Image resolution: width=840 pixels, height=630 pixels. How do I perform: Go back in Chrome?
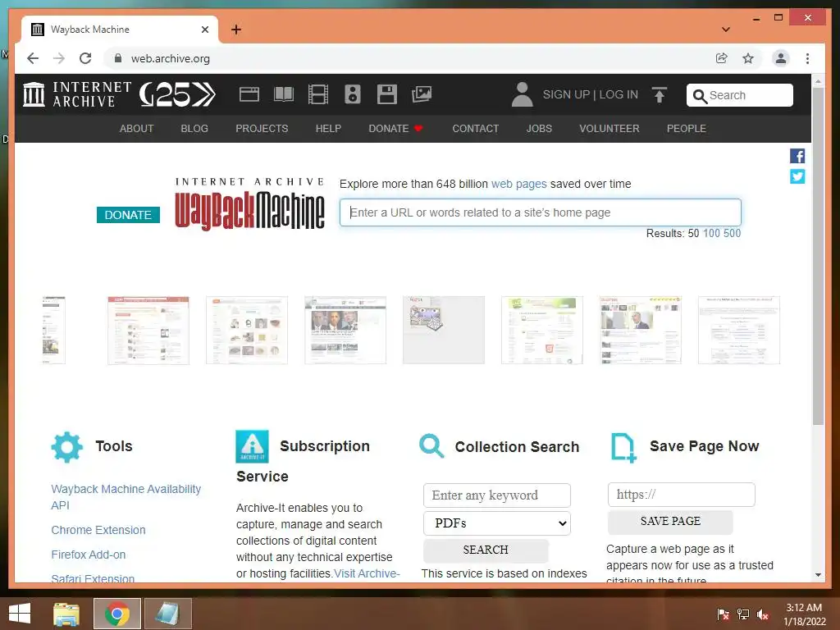point(33,58)
